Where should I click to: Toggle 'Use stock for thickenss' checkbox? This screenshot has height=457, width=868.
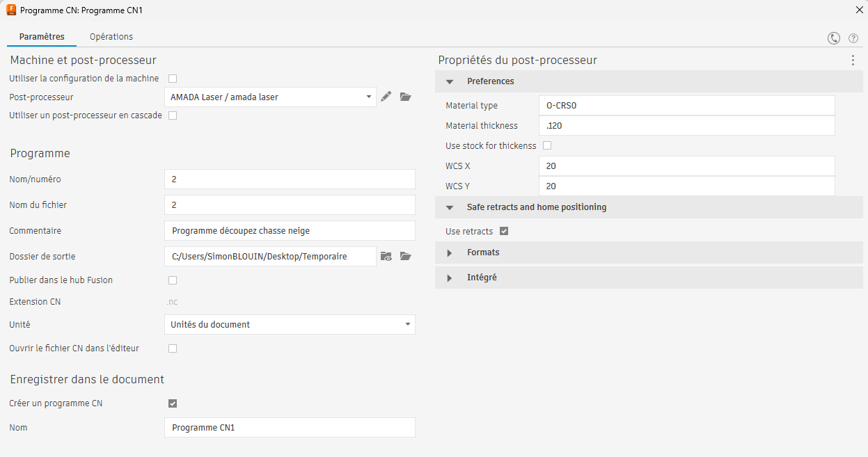click(x=547, y=145)
